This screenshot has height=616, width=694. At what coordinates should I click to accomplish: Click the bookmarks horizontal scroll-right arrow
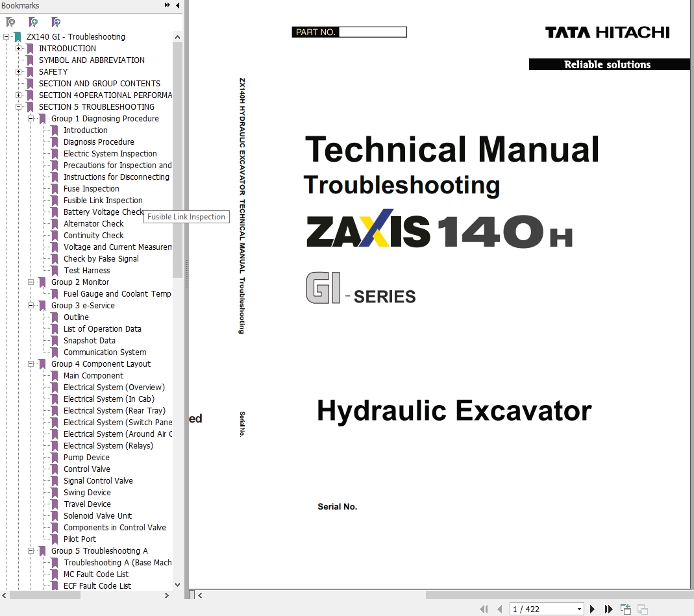(x=166, y=596)
